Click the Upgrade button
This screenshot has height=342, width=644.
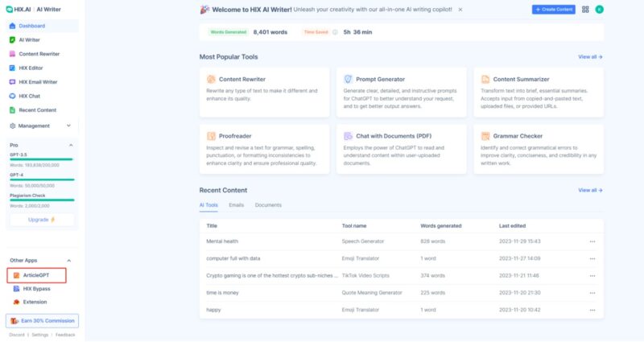click(42, 220)
